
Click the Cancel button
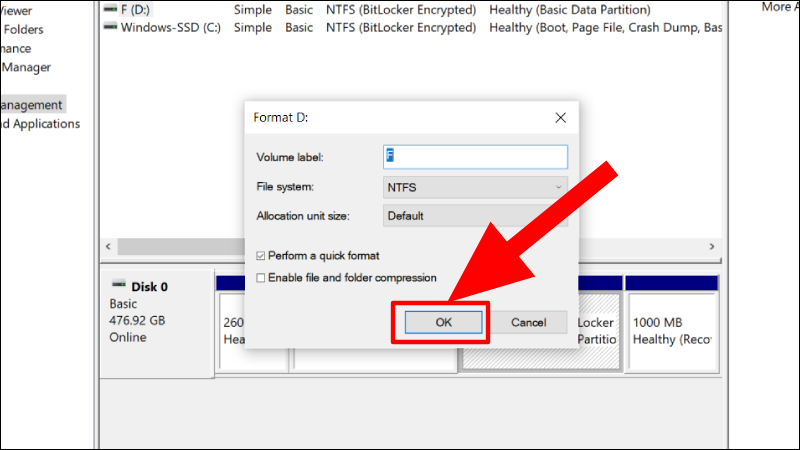click(x=529, y=322)
